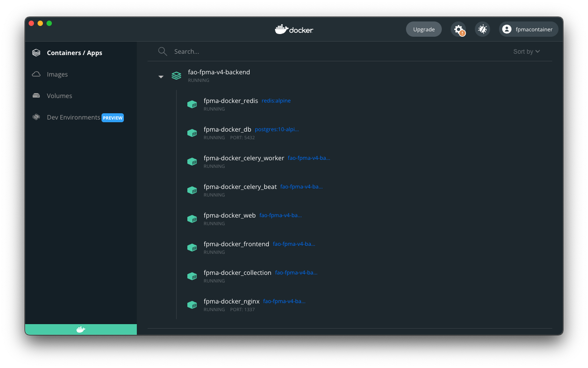Screen dimensions: 588x368
Task: Click the Docker whale logo in the title bar
Action: (x=294, y=29)
